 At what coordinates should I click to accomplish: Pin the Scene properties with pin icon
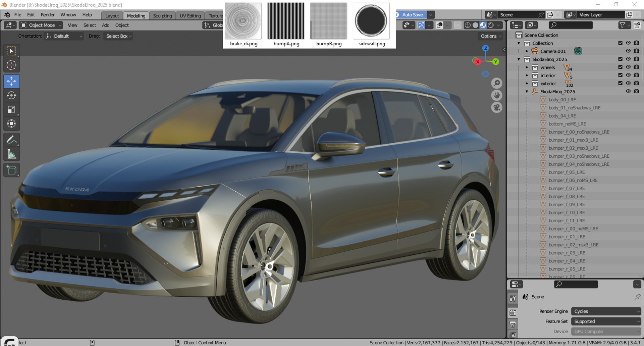pyautogui.click(x=638, y=297)
